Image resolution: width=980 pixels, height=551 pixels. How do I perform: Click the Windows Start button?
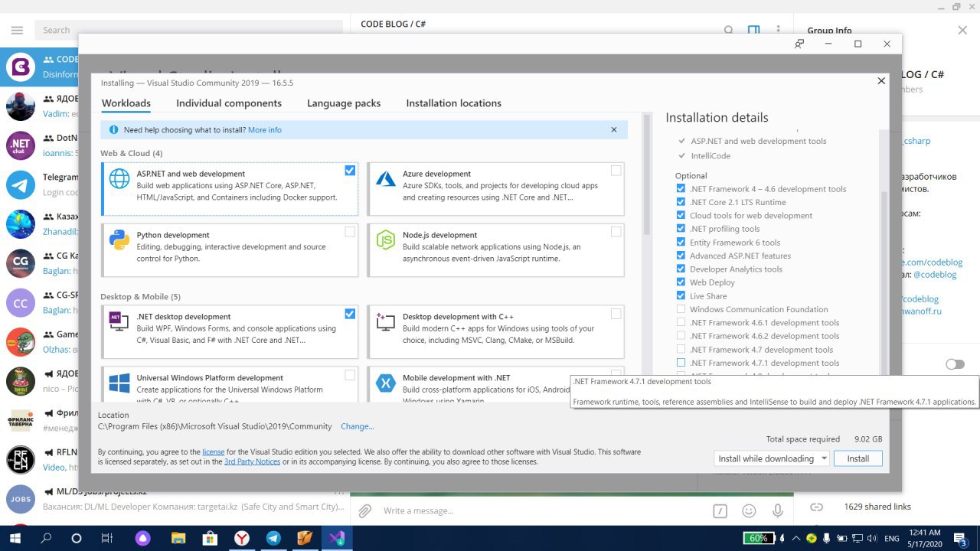pyautogui.click(x=15, y=538)
